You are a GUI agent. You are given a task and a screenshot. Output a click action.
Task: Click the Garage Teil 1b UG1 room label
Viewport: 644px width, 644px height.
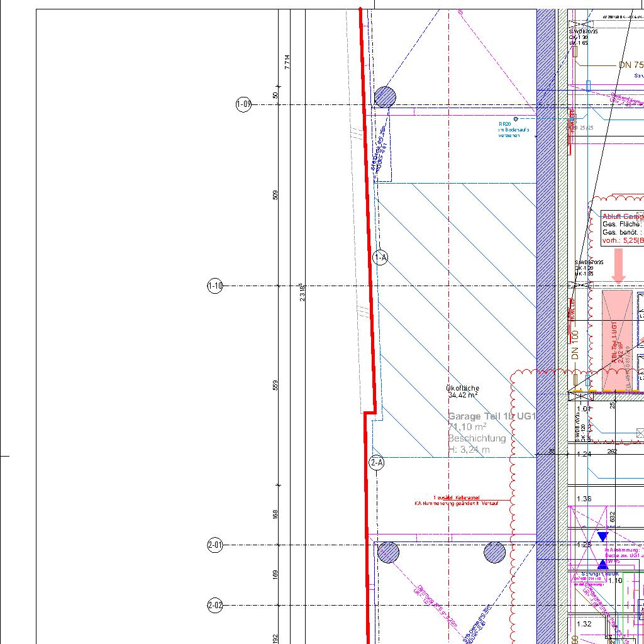(491, 416)
